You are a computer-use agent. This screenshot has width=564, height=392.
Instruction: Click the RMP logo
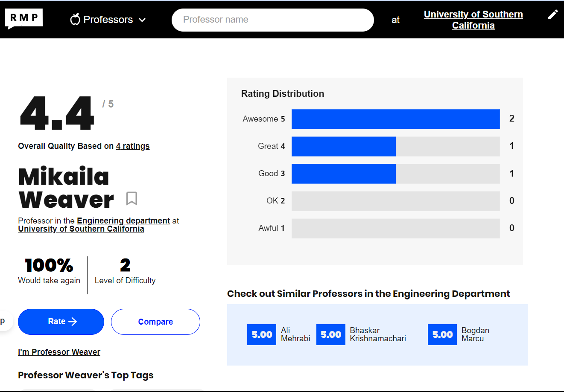(24, 19)
